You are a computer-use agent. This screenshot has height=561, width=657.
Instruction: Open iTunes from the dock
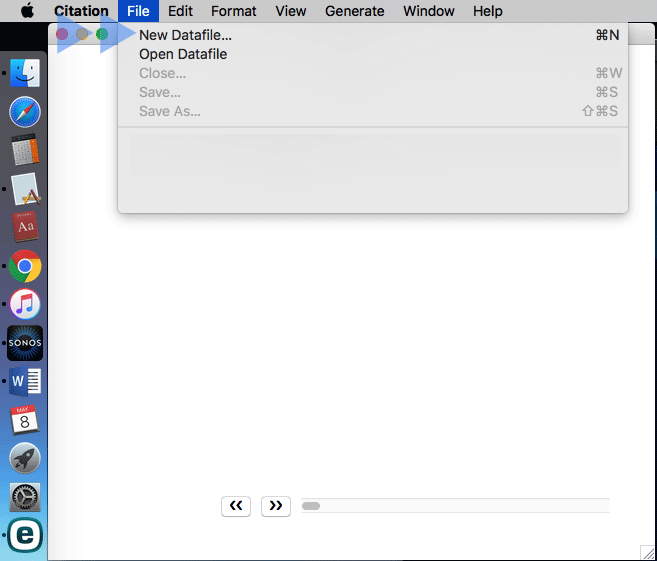(25, 304)
